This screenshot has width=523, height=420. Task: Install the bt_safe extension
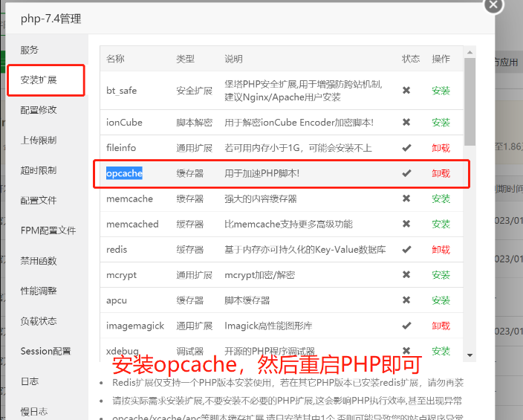coord(441,91)
